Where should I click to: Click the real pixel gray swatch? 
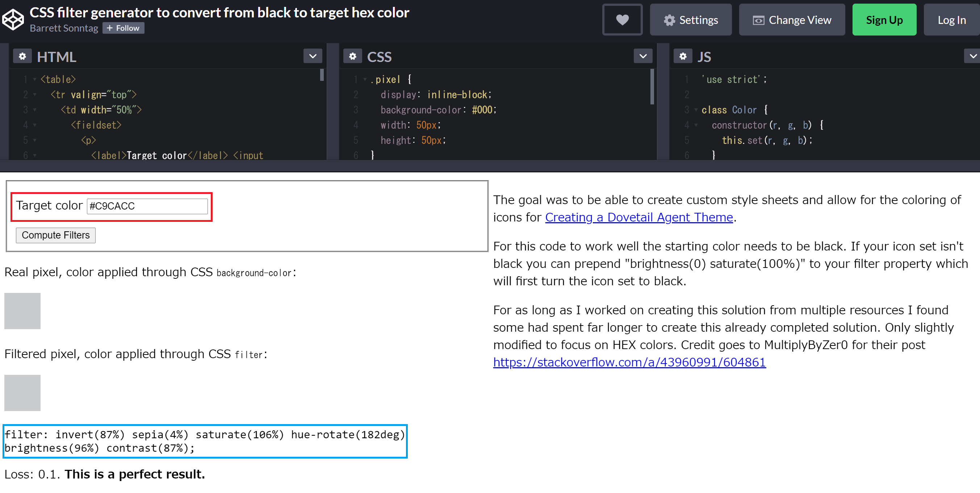[x=22, y=311]
